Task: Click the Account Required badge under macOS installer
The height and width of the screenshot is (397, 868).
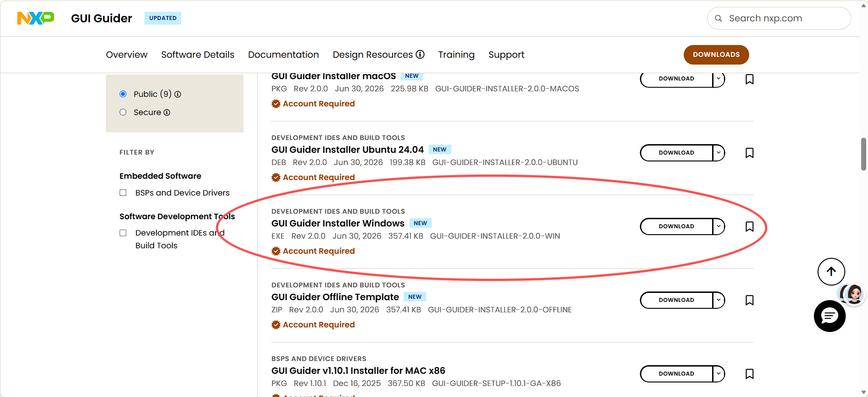Action: click(313, 104)
